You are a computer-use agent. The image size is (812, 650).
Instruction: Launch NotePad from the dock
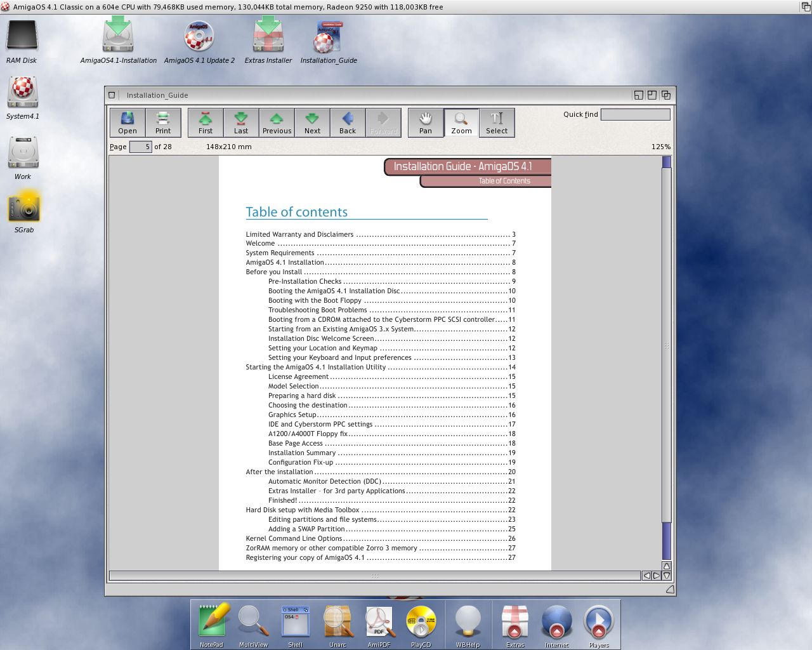click(x=211, y=625)
